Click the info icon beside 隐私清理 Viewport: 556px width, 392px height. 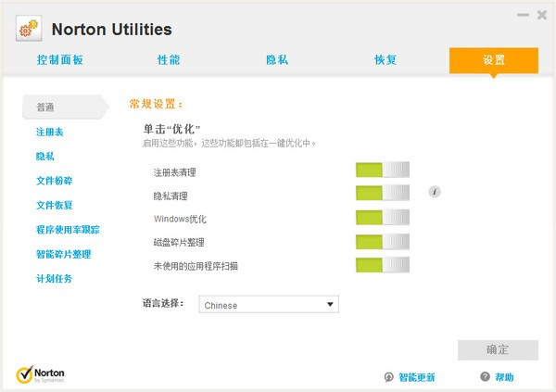click(434, 193)
